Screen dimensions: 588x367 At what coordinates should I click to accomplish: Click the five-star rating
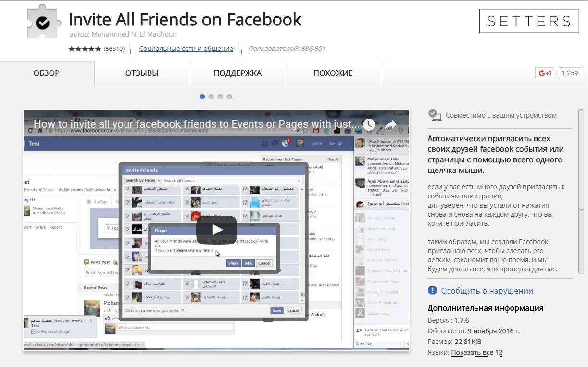(x=85, y=49)
